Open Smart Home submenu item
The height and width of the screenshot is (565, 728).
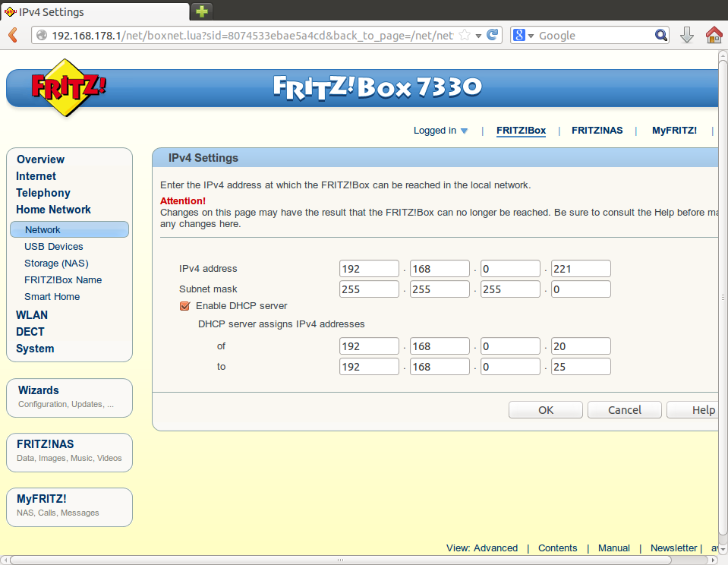[x=52, y=296]
